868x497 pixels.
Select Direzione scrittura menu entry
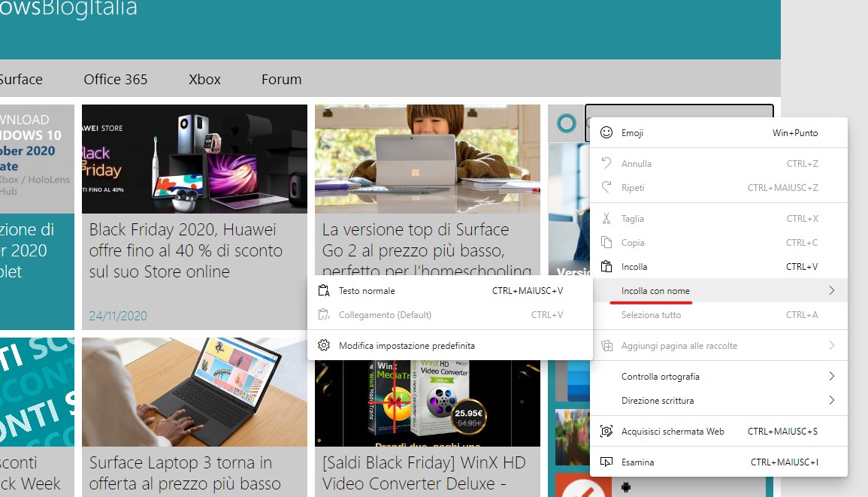pyautogui.click(x=718, y=400)
